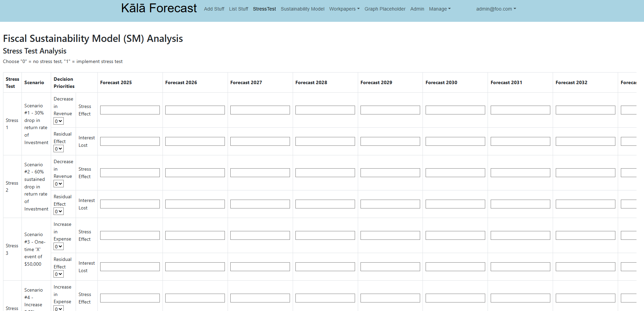The image size is (644, 311).
Task: Open Residual Effect selector for Stress 1
Action: point(58,149)
